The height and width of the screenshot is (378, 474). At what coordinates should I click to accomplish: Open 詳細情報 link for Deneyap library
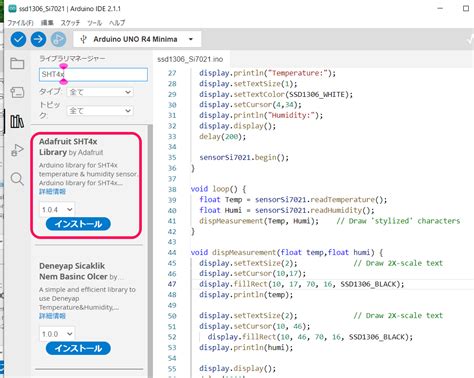(x=52, y=316)
